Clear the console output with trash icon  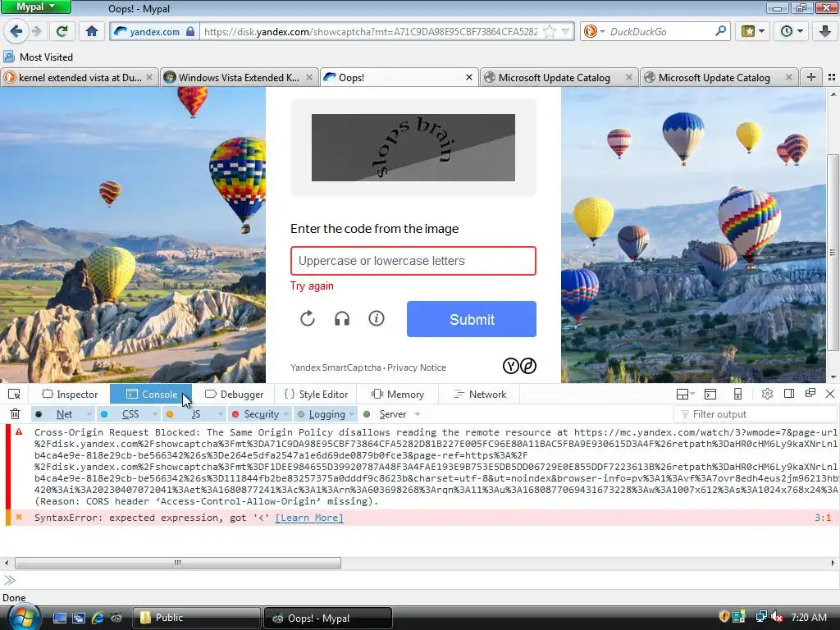(15, 413)
